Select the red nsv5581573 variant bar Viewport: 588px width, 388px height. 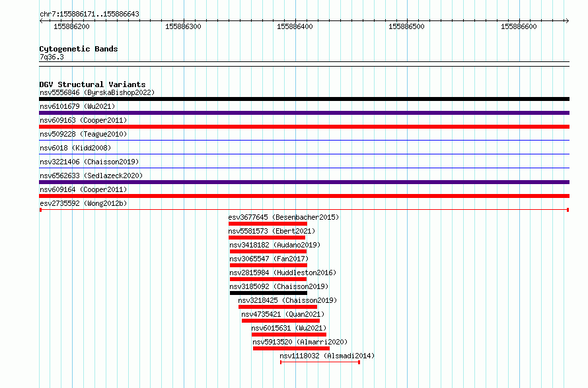[267, 238]
